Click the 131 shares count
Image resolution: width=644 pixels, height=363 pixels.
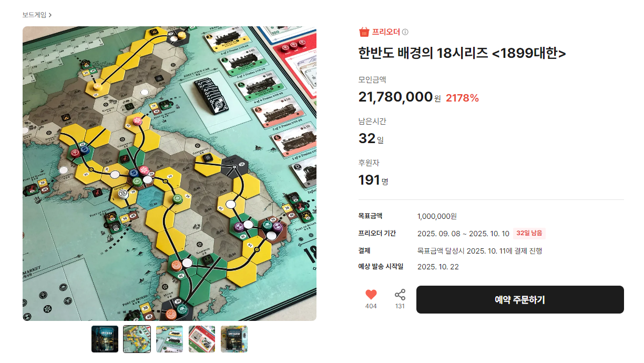[400, 306]
